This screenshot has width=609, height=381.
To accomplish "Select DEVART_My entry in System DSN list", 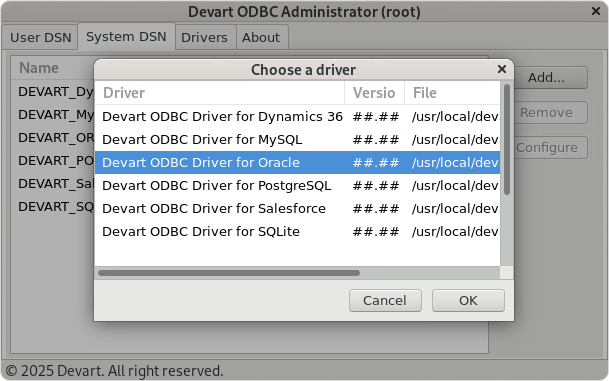I will (x=56, y=115).
